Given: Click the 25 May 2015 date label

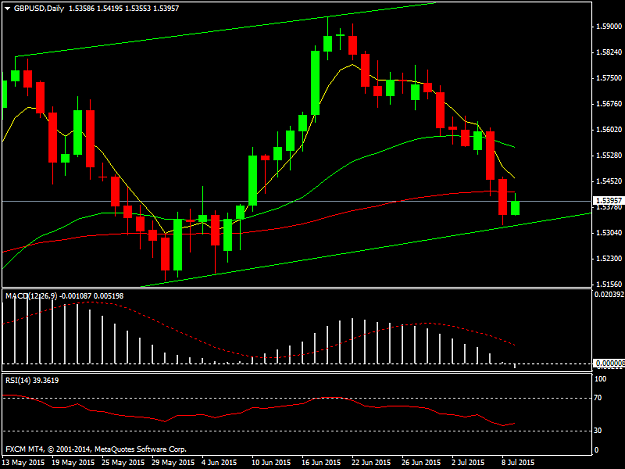Looking at the screenshot, I should pyautogui.click(x=123, y=462).
